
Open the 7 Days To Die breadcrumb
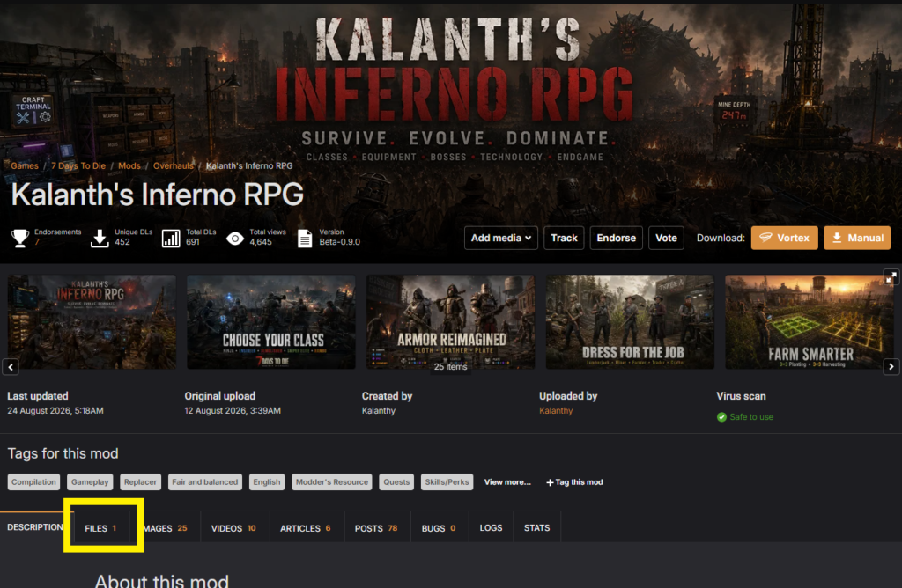[x=78, y=165]
